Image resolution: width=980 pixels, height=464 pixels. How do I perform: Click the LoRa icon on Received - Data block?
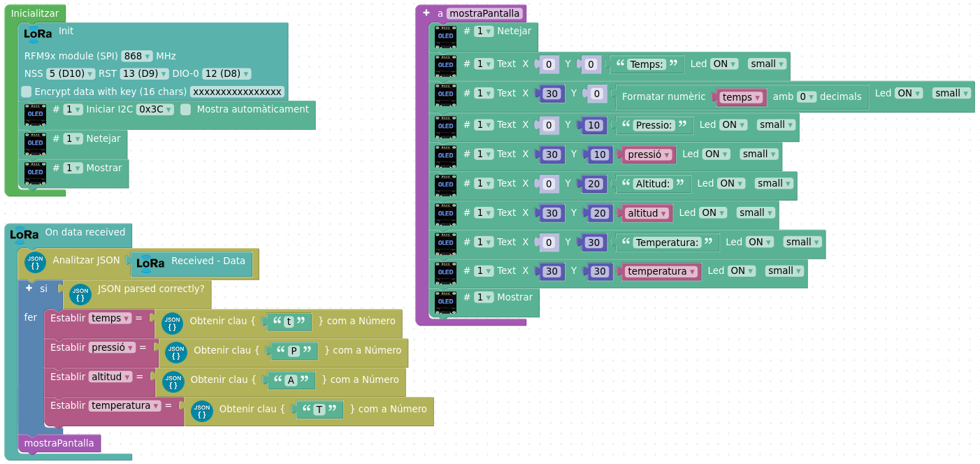[x=150, y=263]
